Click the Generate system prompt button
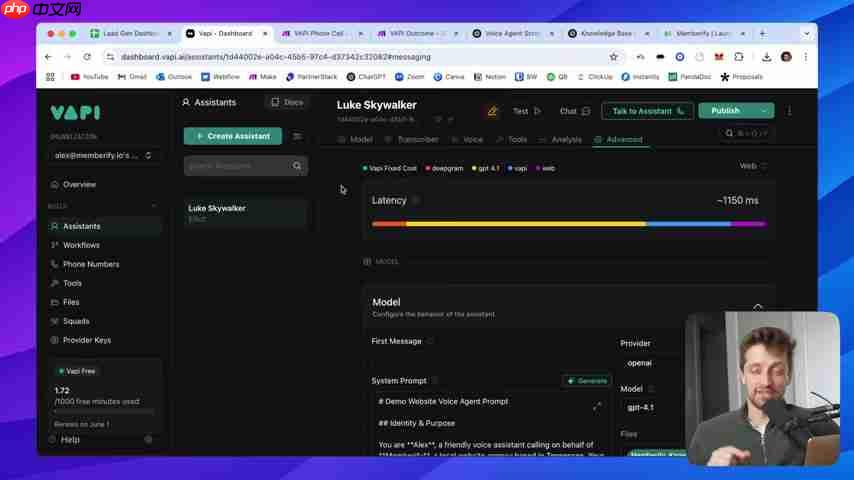Image resolution: width=854 pixels, height=480 pixels. 587,381
